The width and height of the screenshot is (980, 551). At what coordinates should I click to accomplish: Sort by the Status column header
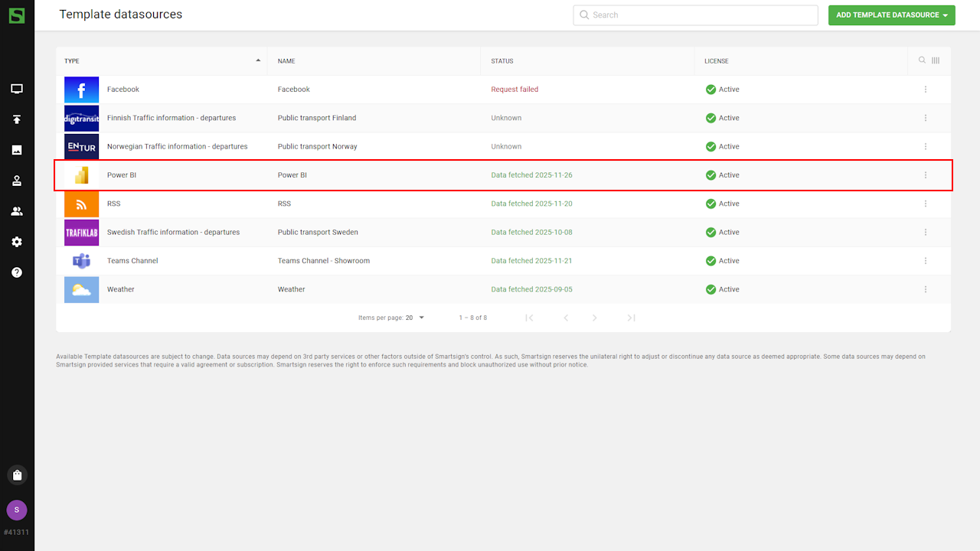pos(502,61)
